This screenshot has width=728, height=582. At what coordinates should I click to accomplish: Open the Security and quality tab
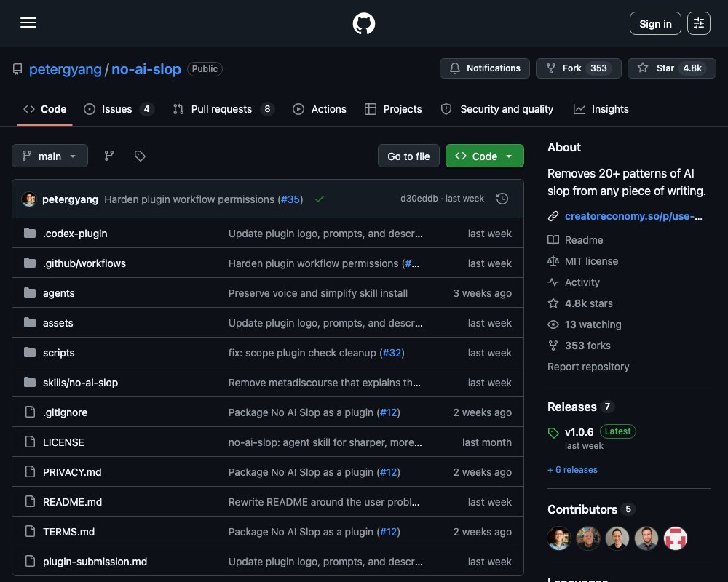point(496,109)
